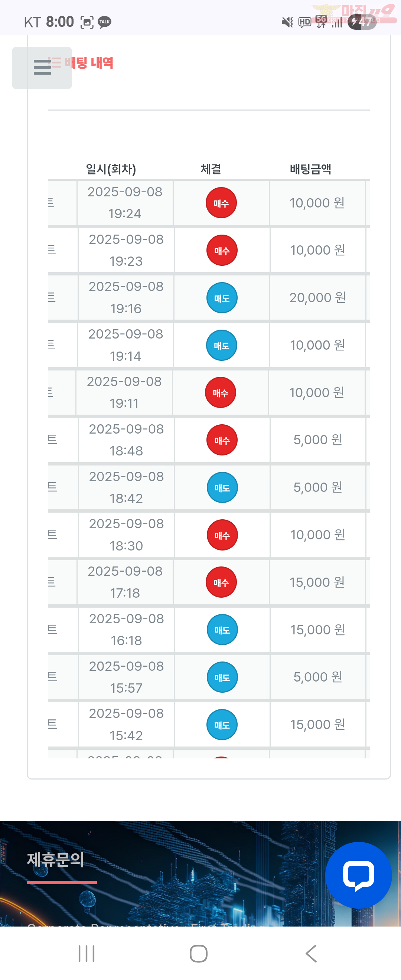
Task: Select the 20,000 원 amount cell
Action: click(318, 297)
